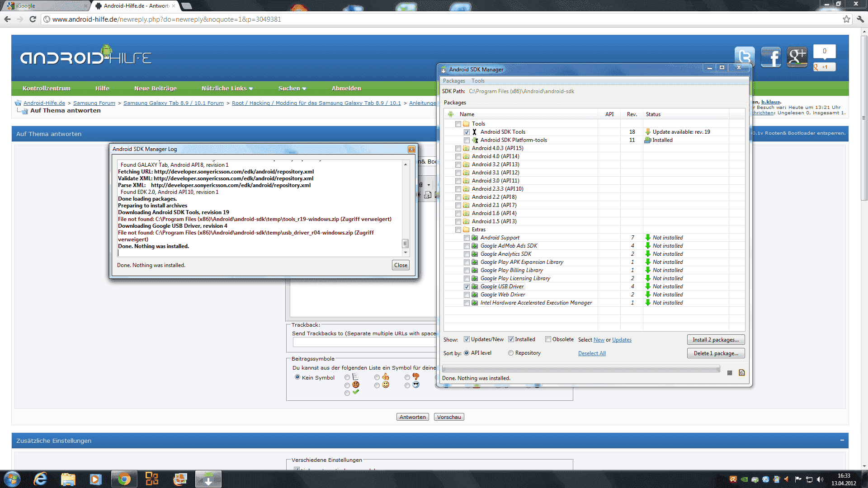Open the Google Plus icon in header
Screen dimensions: 868x488
click(797, 57)
